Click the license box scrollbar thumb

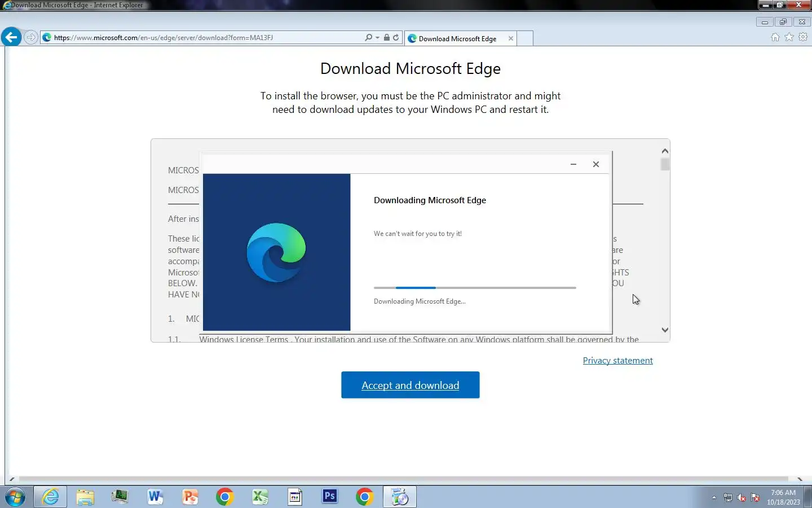[x=665, y=164]
